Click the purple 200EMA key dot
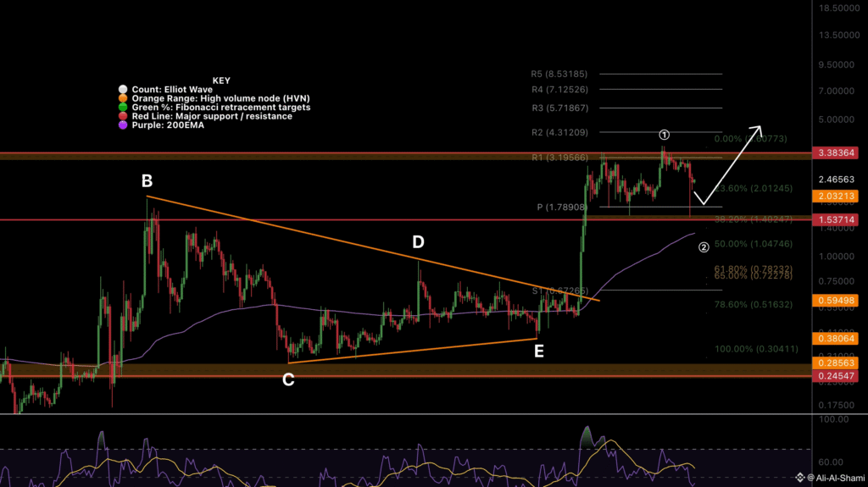868x487 pixels. [123, 125]
